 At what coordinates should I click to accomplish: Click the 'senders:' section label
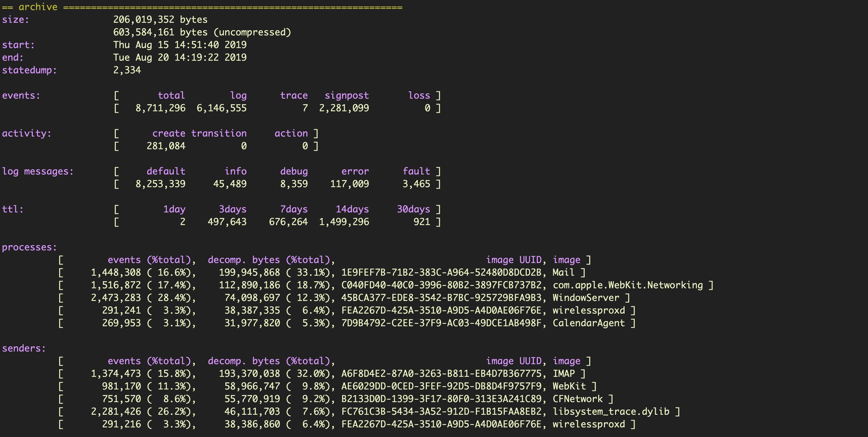click(x=24, y=348)
